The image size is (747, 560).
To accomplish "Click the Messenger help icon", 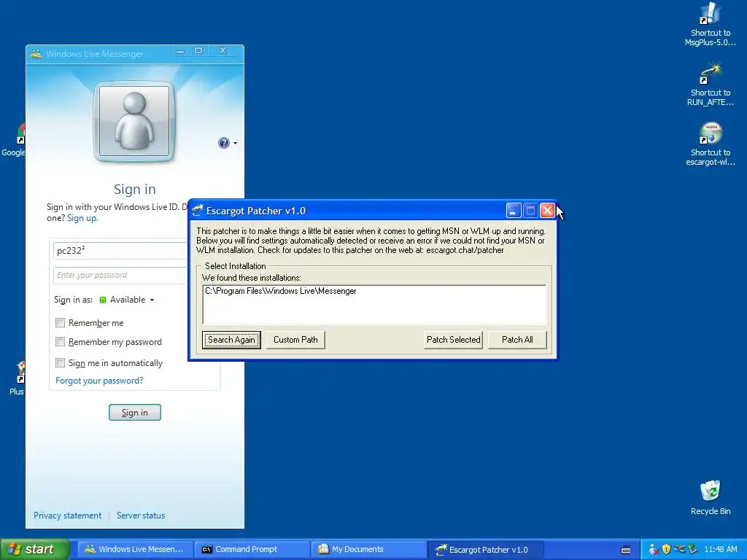I will [x=223, y=143].
